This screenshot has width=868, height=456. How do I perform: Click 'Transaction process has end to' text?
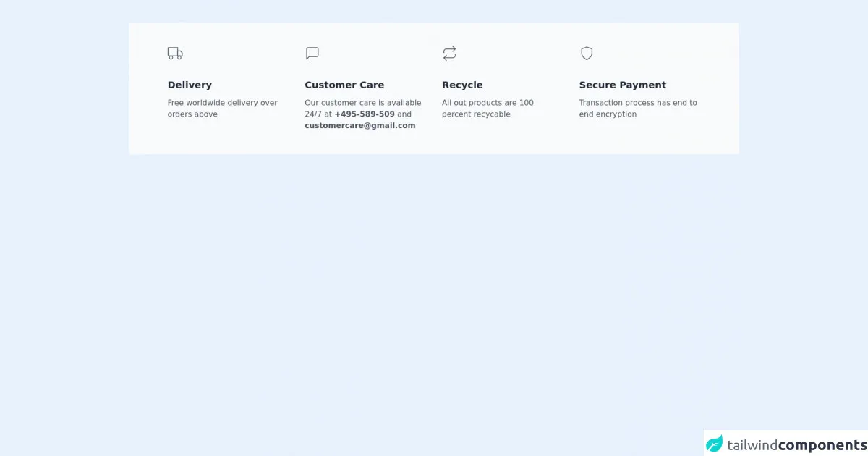coord(638,103)
